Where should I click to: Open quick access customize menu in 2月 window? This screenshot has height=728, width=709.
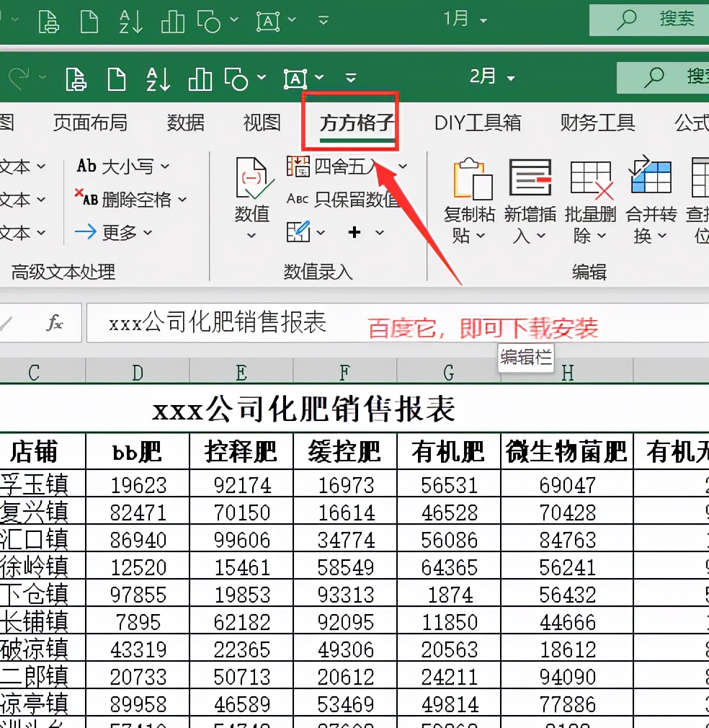click(351, 77)
